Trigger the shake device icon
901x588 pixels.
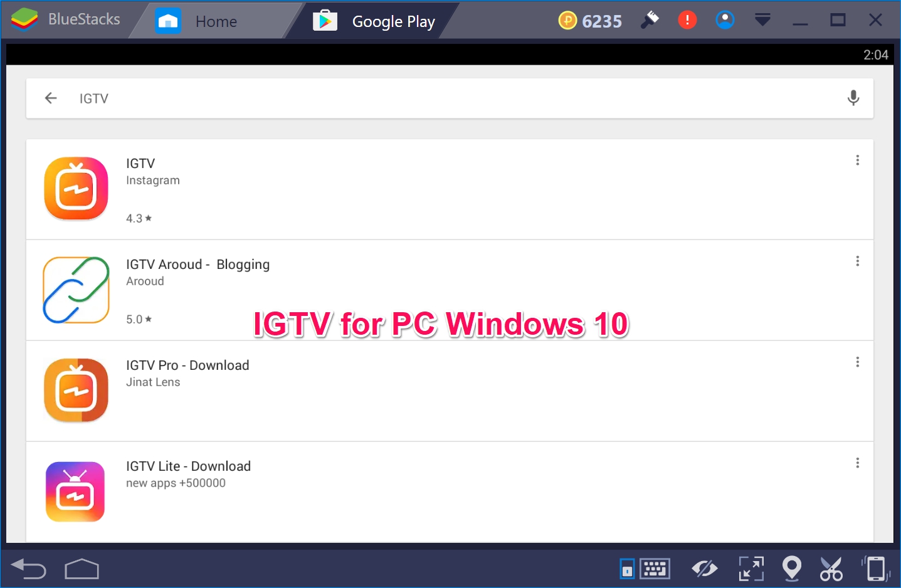(877, 569)
